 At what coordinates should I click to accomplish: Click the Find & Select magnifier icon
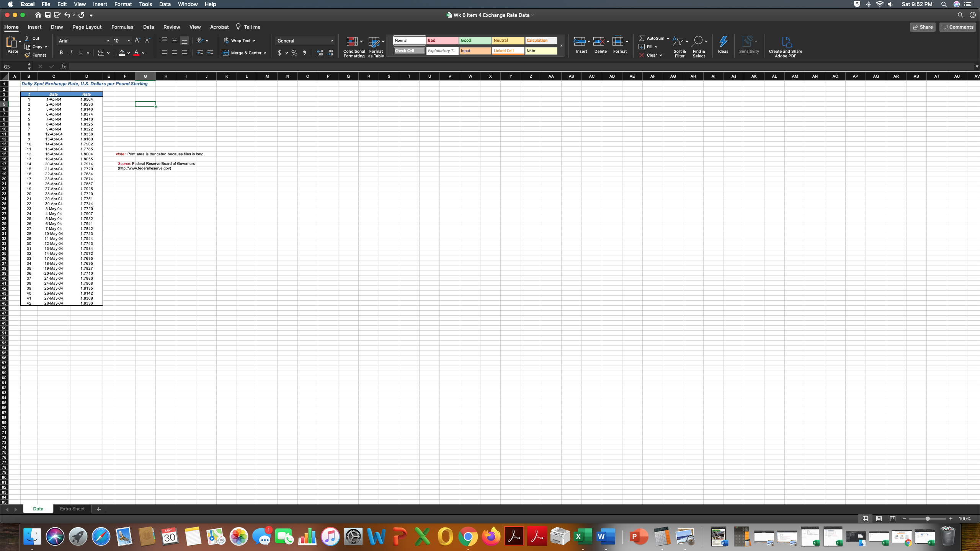coord(697,41)
